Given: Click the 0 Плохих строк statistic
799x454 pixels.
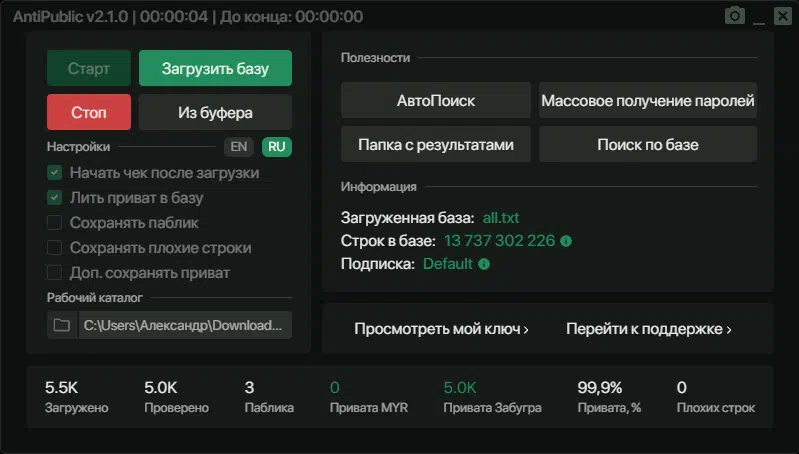Looking at the screenshot, I should point(716,397).
